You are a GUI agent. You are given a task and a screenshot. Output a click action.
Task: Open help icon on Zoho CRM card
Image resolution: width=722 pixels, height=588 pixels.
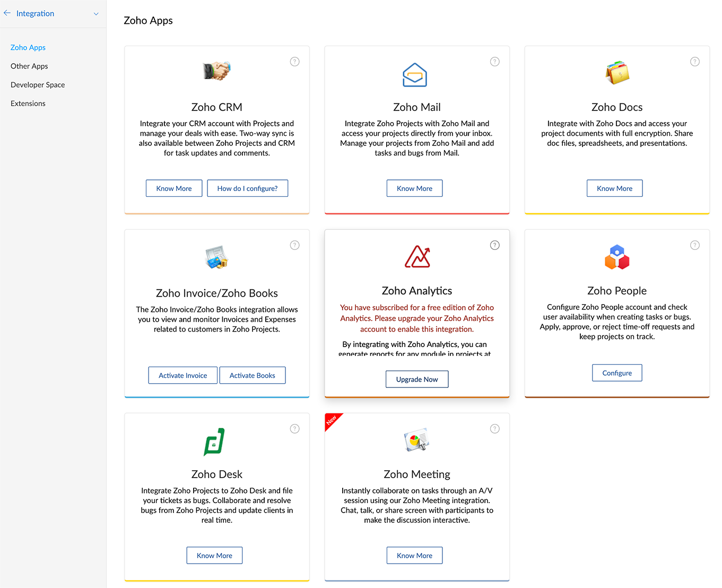pyautogui.click(x=295, y=62)
